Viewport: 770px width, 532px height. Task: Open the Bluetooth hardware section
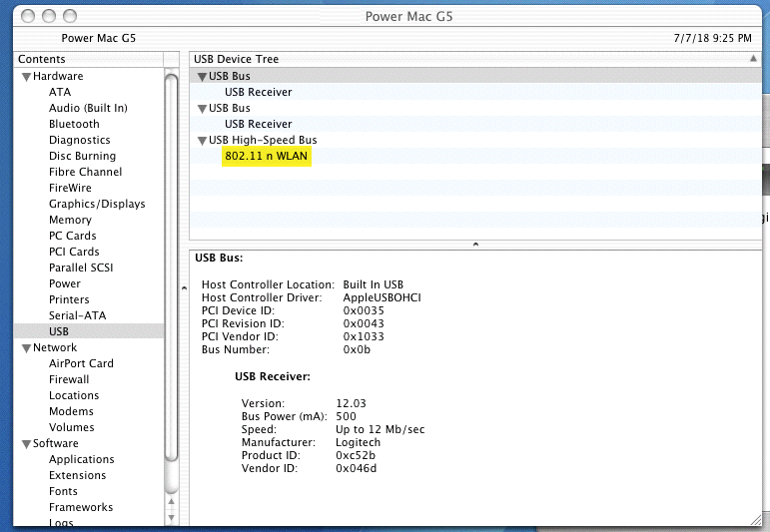point(74,124)
